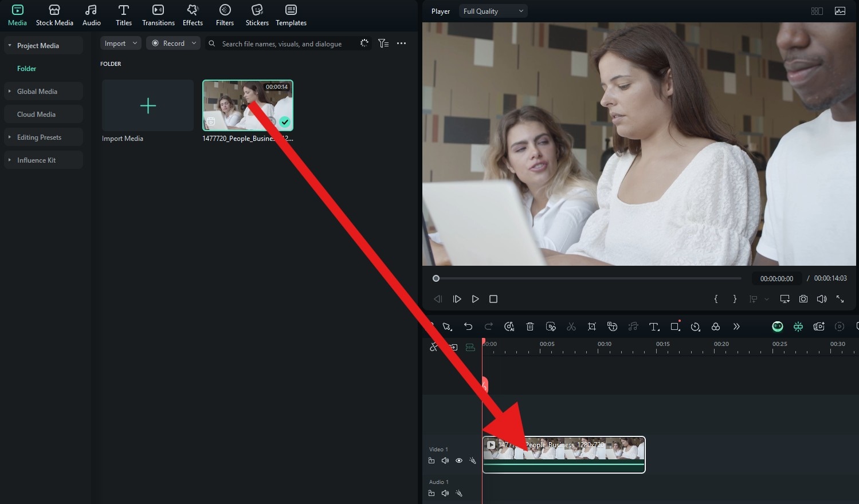The width and height of the screenshot is (859, 504).
Task: Switch to the Stock Media tab
Action: pyautogui.click(x=54, y=15)
